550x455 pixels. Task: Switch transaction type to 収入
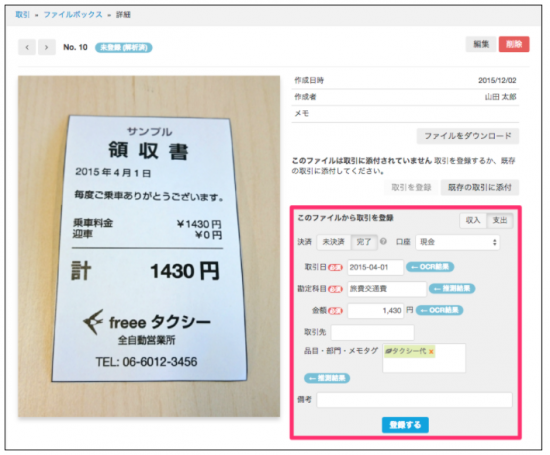tap(473, 220)
